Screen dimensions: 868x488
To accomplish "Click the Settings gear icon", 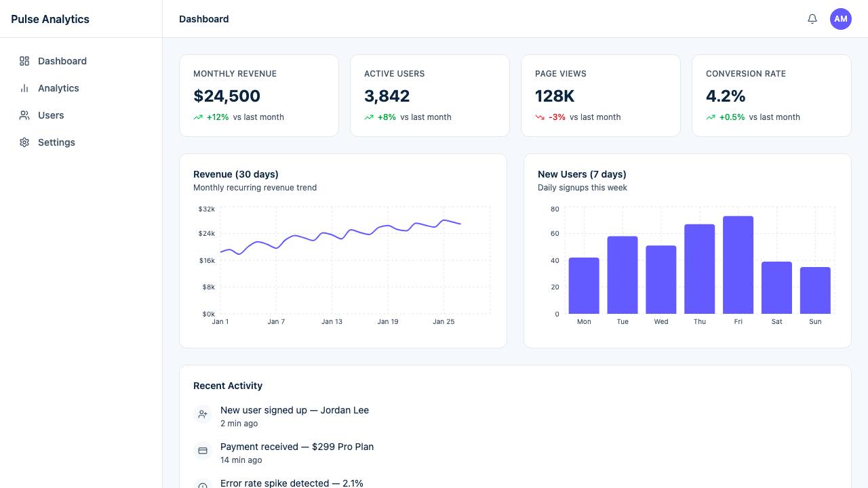I will coord(24,142).
